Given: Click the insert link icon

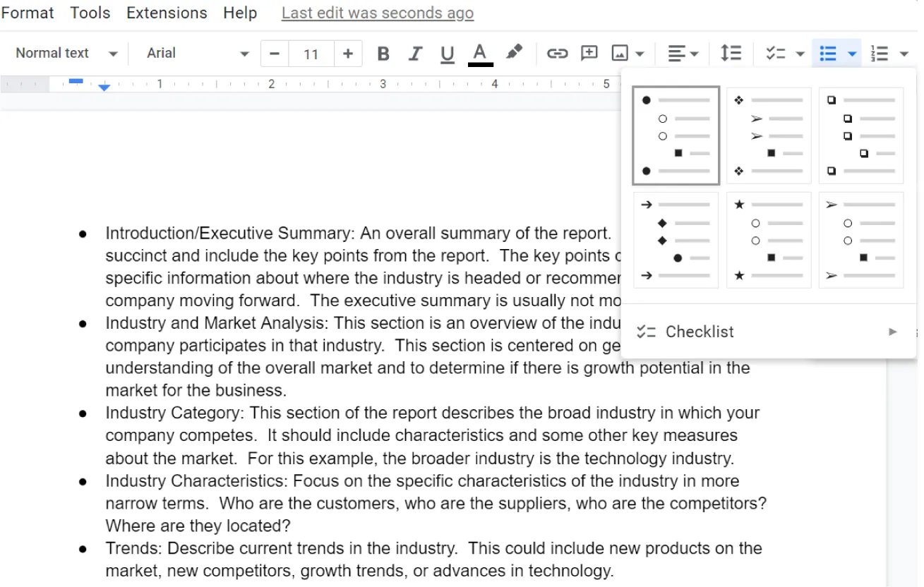Looking at the screenshot, I should point(557,54).
